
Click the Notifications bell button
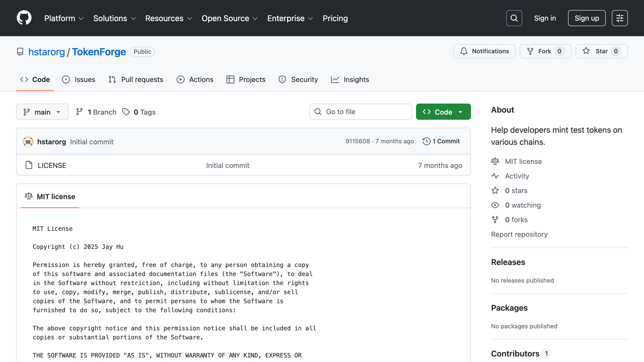[x=484, y=51]
